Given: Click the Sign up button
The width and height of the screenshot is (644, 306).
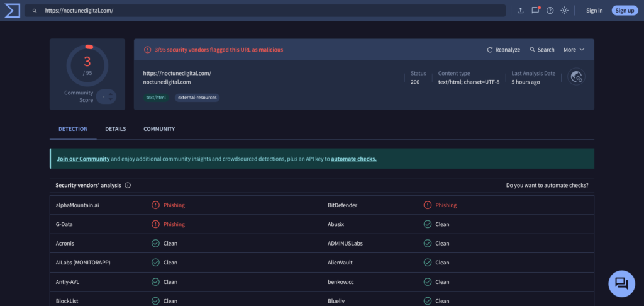Looking at the screenshot, I should (625, 11).
